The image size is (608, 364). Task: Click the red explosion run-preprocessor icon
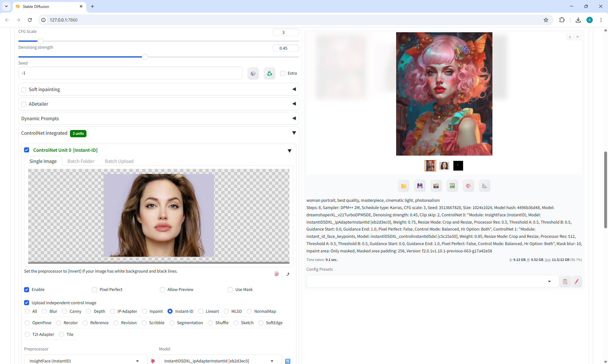tap(153, 361)
